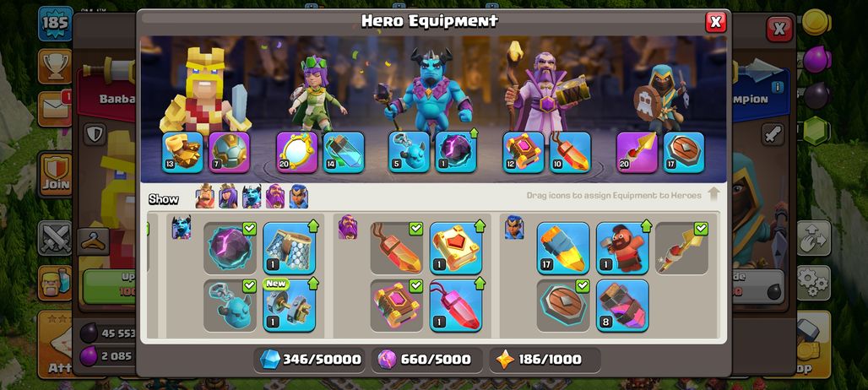Filter equipment by Royal Champion
This screenshot has width=868, height=390.
(298, 197)
